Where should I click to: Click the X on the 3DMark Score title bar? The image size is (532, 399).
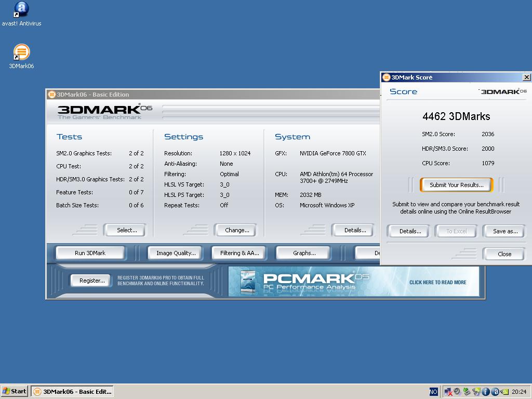coord(527,77)
